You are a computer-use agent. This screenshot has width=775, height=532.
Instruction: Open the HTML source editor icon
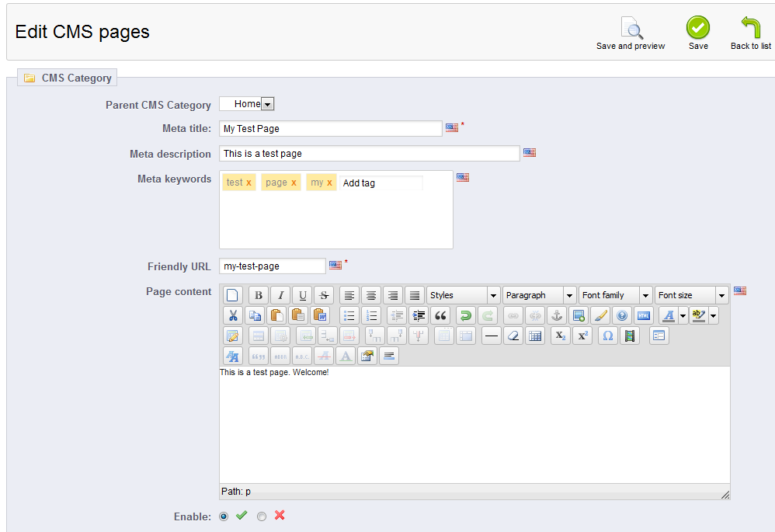[x=644, y=315]
